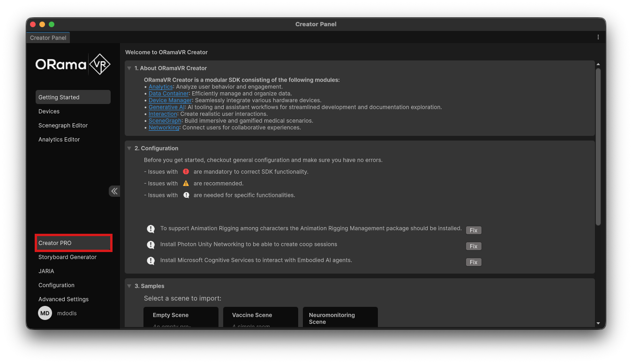This screenshot has width=632, height=364.
Task: Open the Device Manager link
Action: tap(170, 100)
